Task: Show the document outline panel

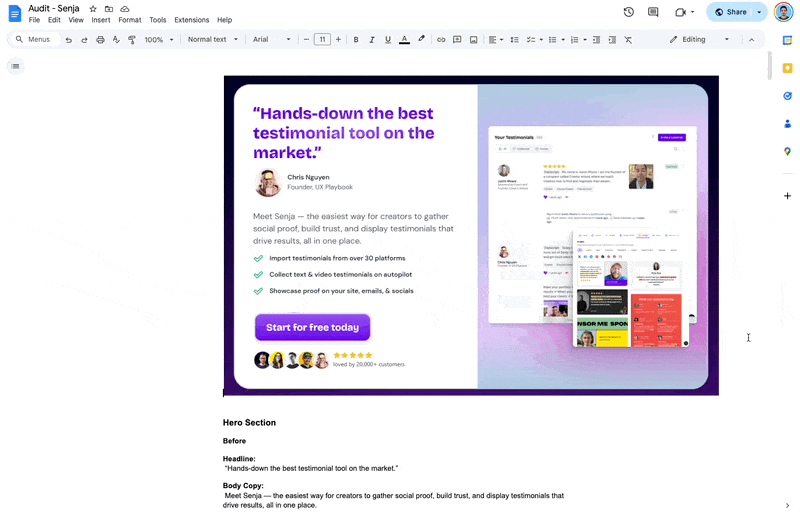Action: [x=15, y=66]
